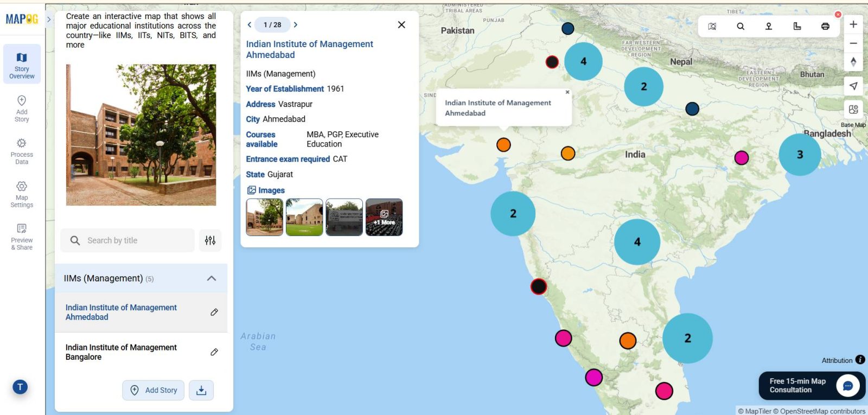This screenshot has height=415, width=868.
Task: Click the magnifier search tool on map toolbar
Action: click(741, 26)
